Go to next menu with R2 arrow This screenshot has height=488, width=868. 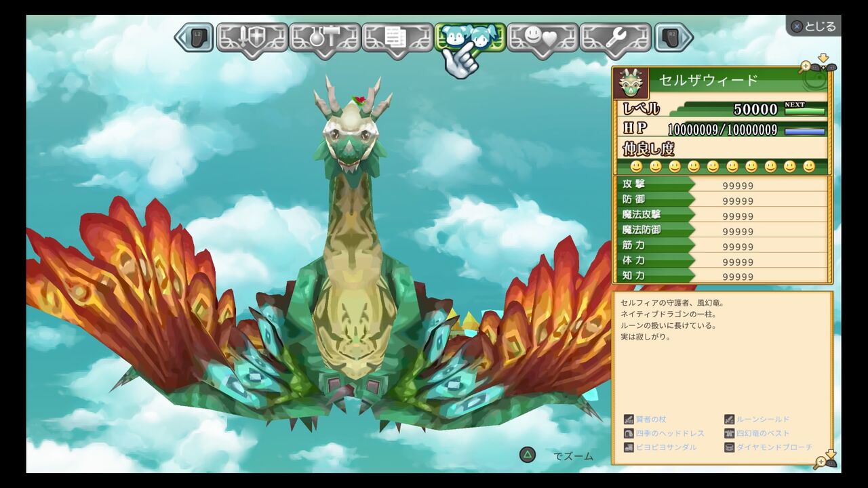point(673,37)
